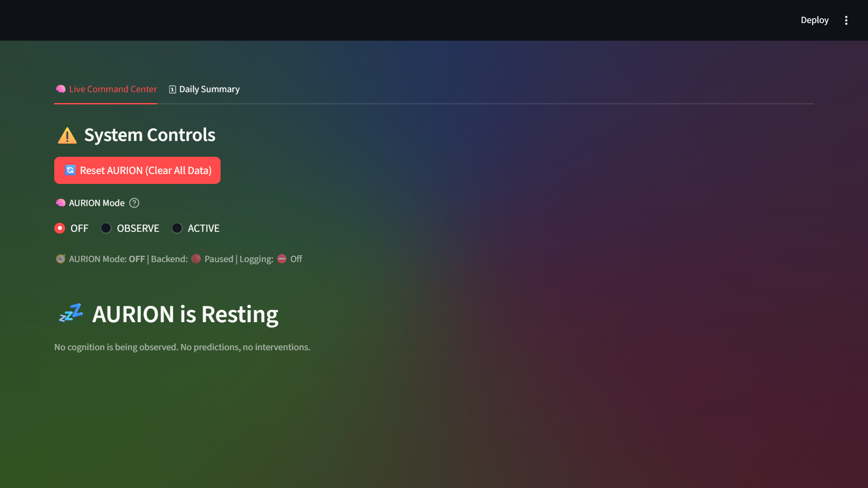Switch AURION mode to OBSERVE
The image size is (868, 488).
[106, 228]
